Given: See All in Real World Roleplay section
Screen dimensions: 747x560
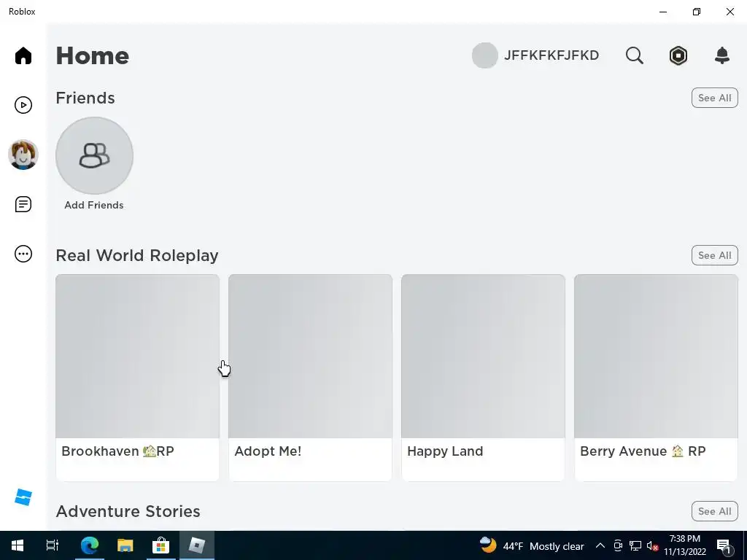Looking at the screenshot, I should [x=714, y=255].
